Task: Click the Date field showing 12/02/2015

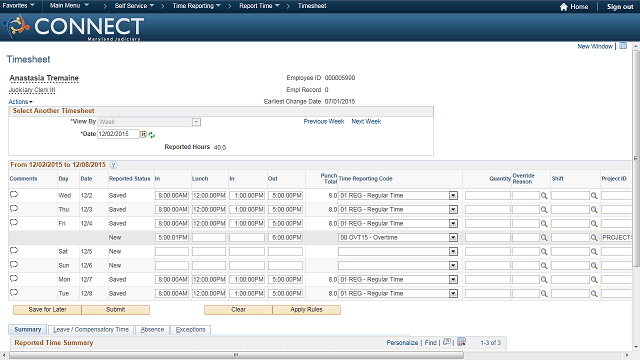Action: tap(118, 134)
